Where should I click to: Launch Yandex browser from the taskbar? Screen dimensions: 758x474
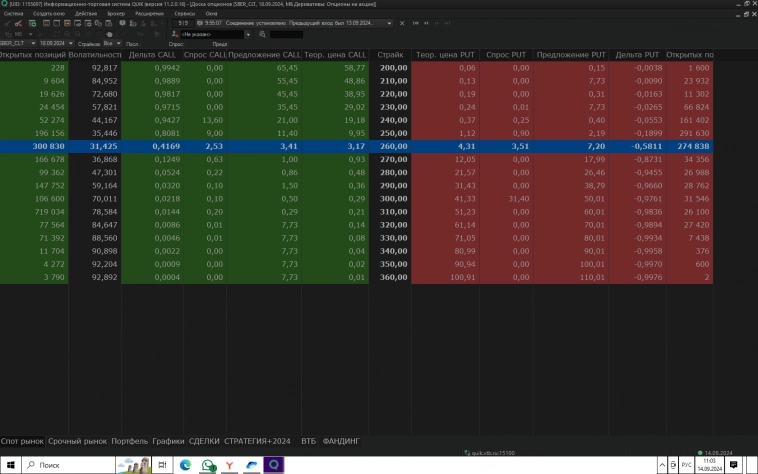pyautogui.click(x=230, y=465)
